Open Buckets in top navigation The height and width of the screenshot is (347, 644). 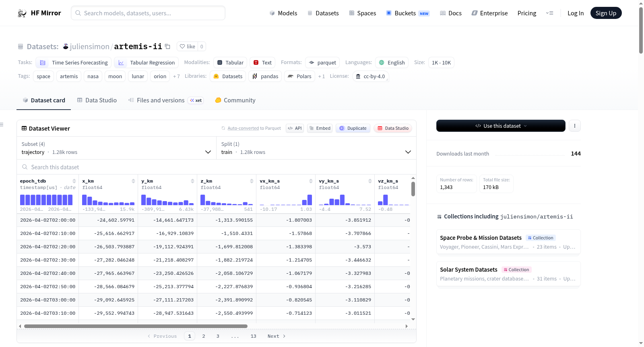coord(407,13)
